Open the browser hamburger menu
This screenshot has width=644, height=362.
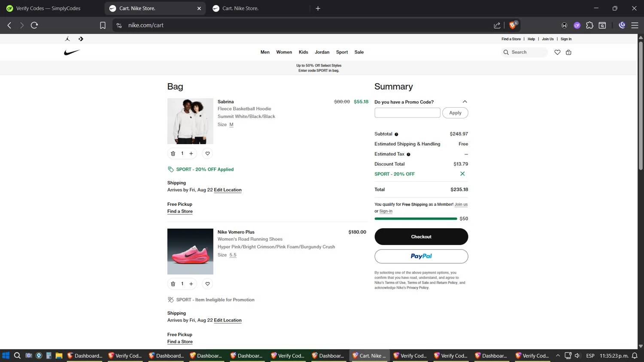point(635,25)
